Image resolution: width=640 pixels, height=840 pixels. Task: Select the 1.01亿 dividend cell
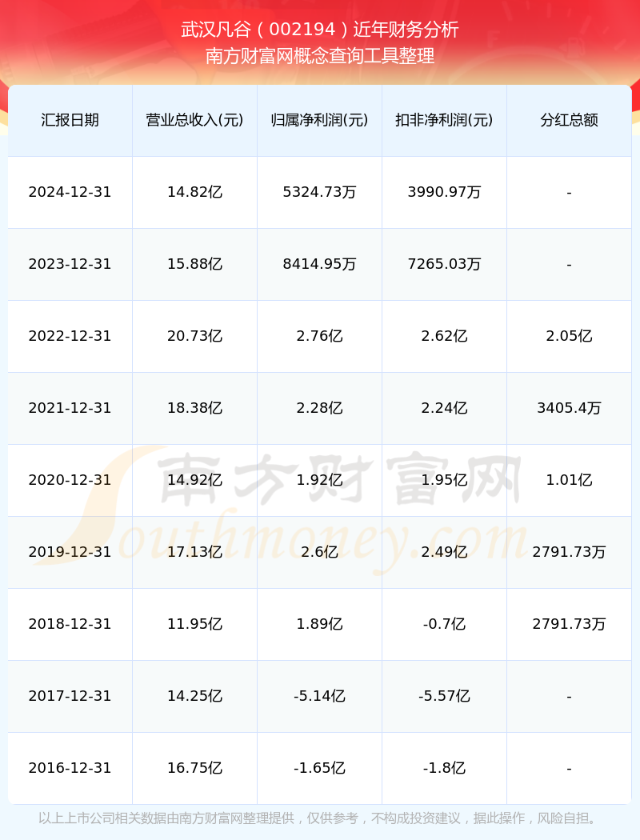point(569,480)
